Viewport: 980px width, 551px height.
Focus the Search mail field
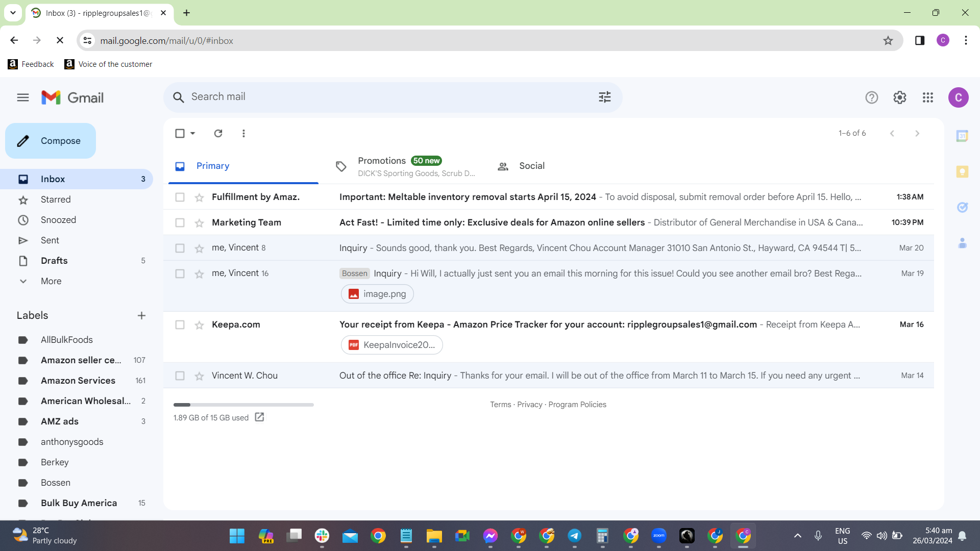click(393, 97)
